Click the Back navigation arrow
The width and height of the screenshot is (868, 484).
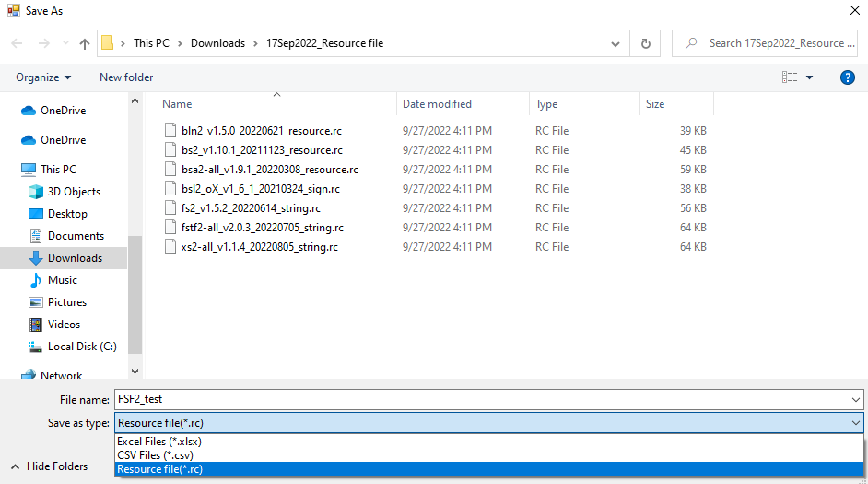click(18, 43)
